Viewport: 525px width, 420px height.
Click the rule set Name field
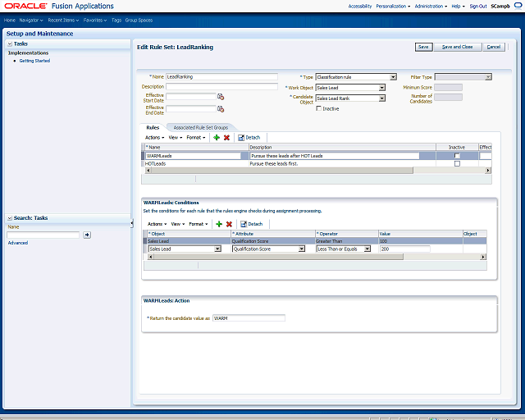[x=221, y=77]
